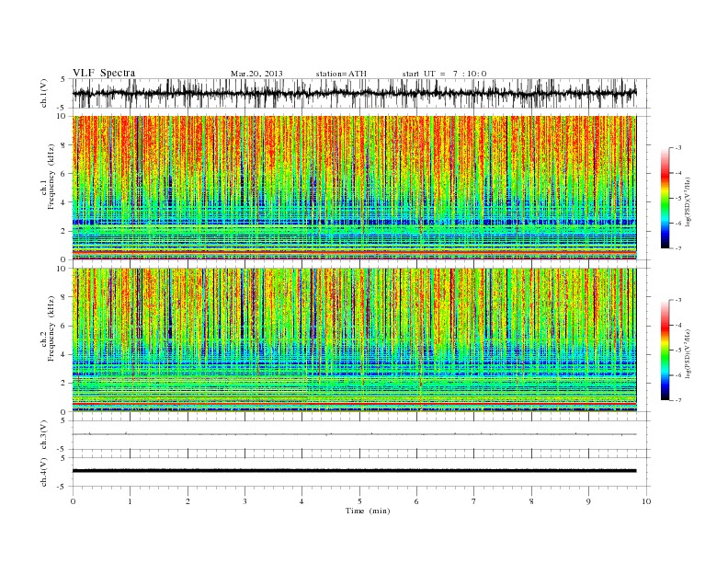
Task: Click the "-7" label on ch.1 color bar
Action: (678, 248)
